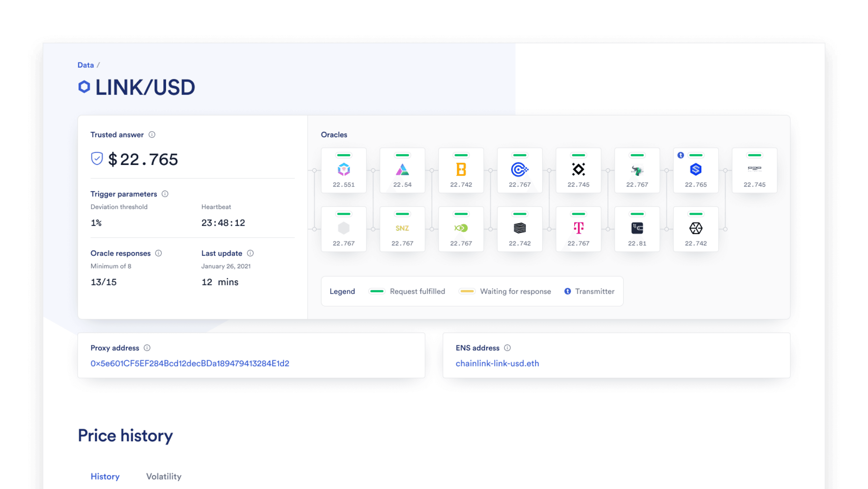Click the Proxy address info icon
Screen dimensions: 868x489
point(147,348)
